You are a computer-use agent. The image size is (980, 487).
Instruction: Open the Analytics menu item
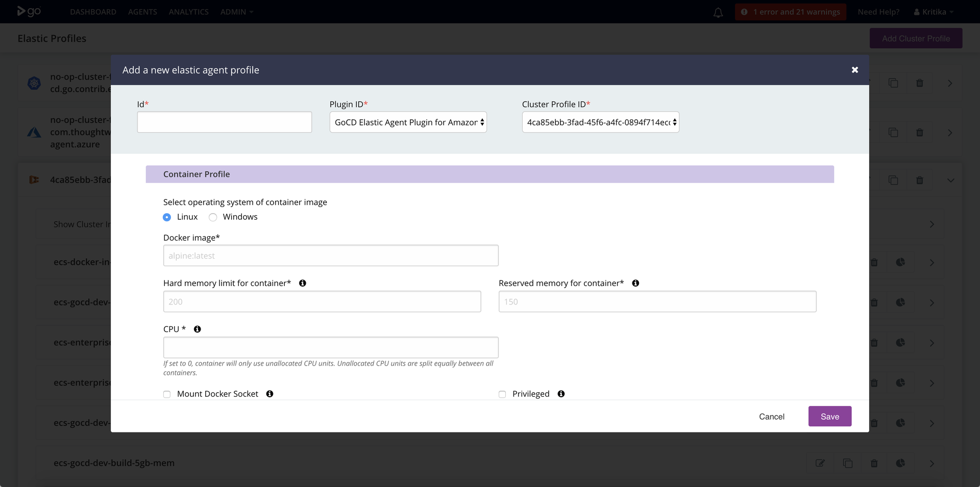point(189,12)
